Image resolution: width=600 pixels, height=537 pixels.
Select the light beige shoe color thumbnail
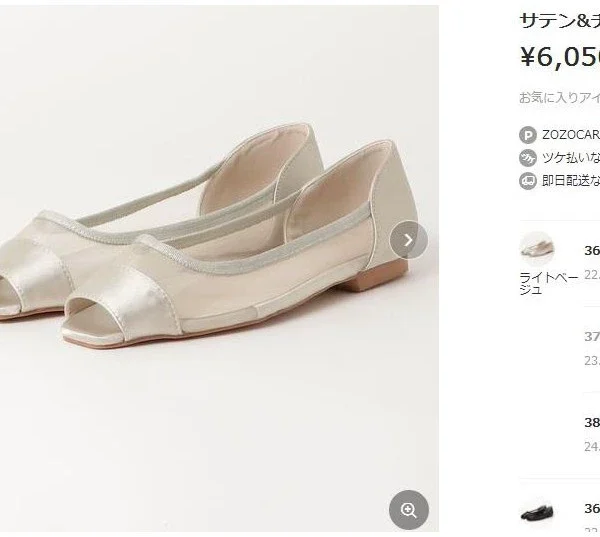point(537,248)
